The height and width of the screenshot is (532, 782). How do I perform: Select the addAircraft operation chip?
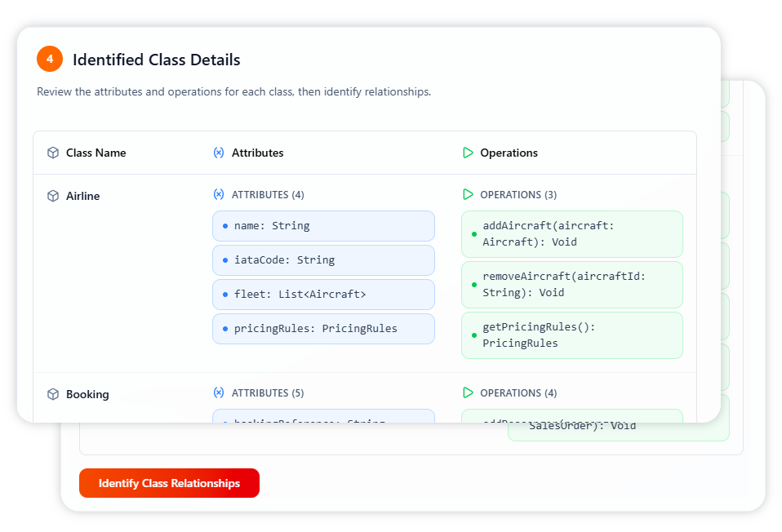coord(571,234)
